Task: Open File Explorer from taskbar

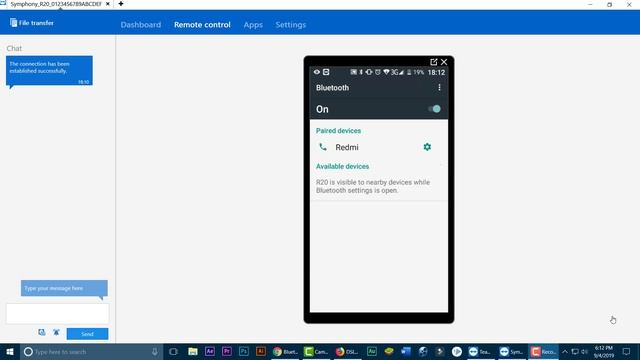Action: tap(193, 351)
